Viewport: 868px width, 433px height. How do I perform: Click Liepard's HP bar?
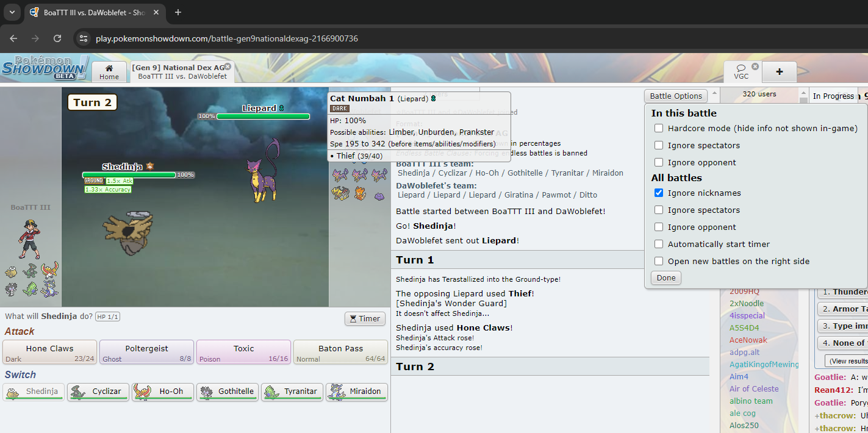(x=263, y=116)
